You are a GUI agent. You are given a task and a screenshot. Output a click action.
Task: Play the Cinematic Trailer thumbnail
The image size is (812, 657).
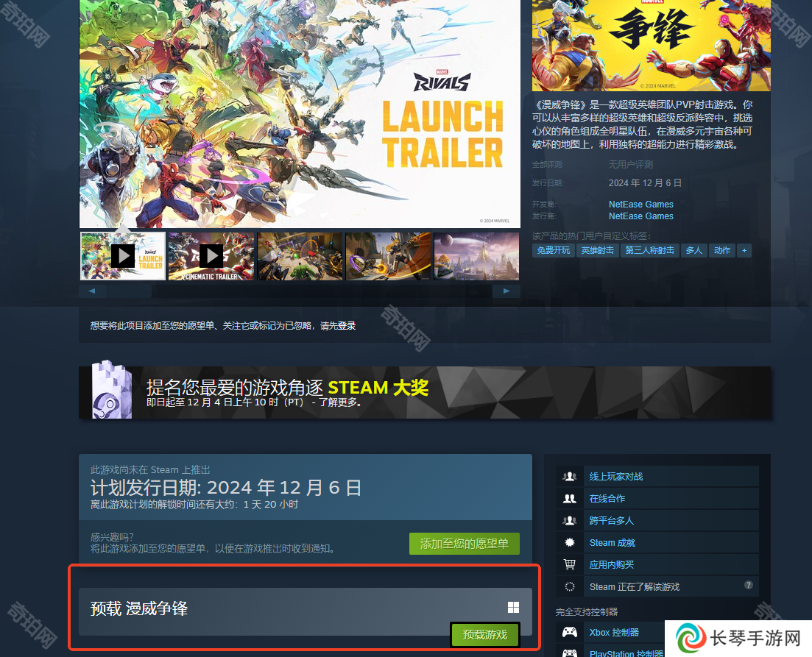click(211, 256)
